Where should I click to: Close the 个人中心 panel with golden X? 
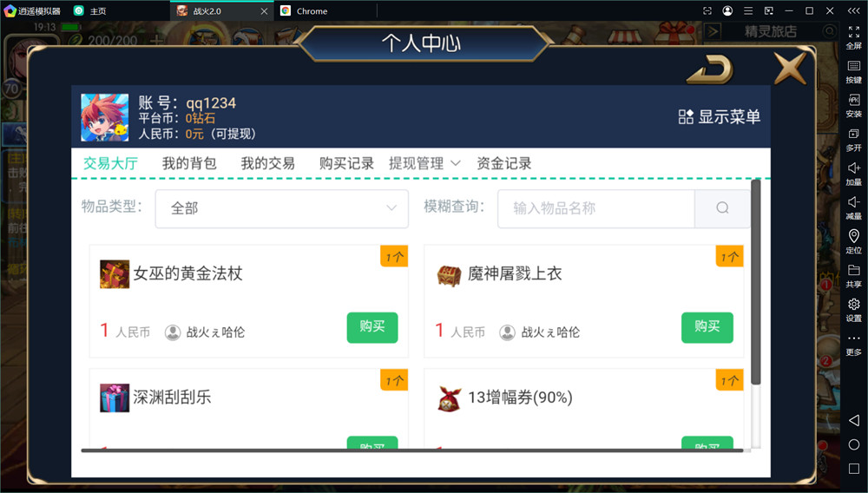[789, 68]
